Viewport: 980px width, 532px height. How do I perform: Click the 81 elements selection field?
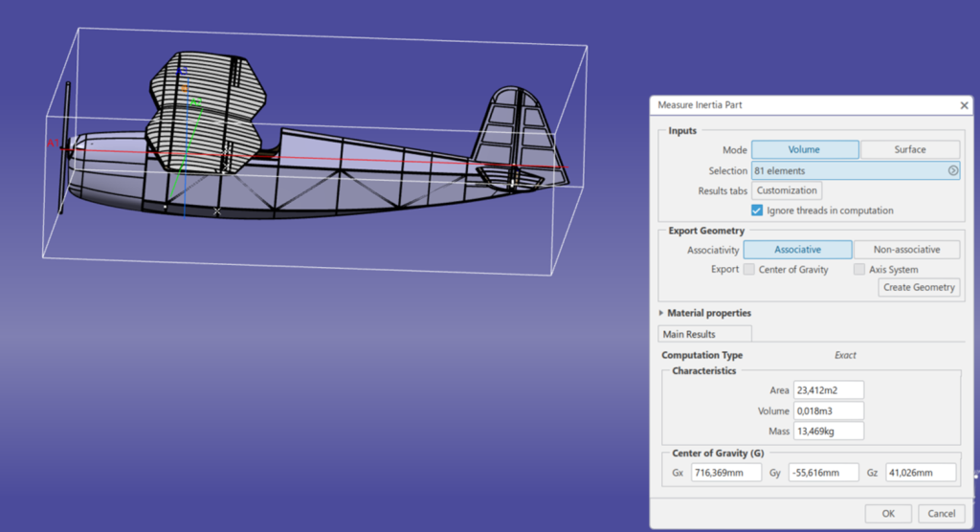click(856, 170)
